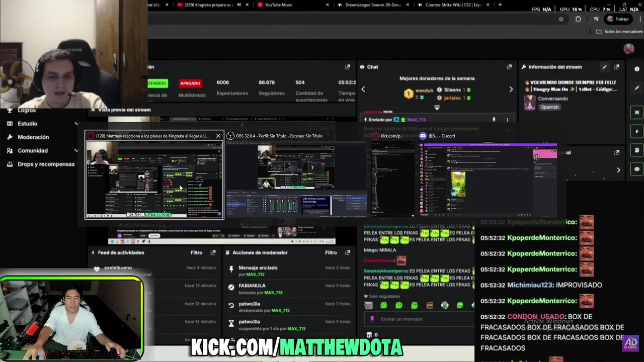Toggle the red APAGADO Multistream badge
This screenshot has height=362, width=644.
190,83
